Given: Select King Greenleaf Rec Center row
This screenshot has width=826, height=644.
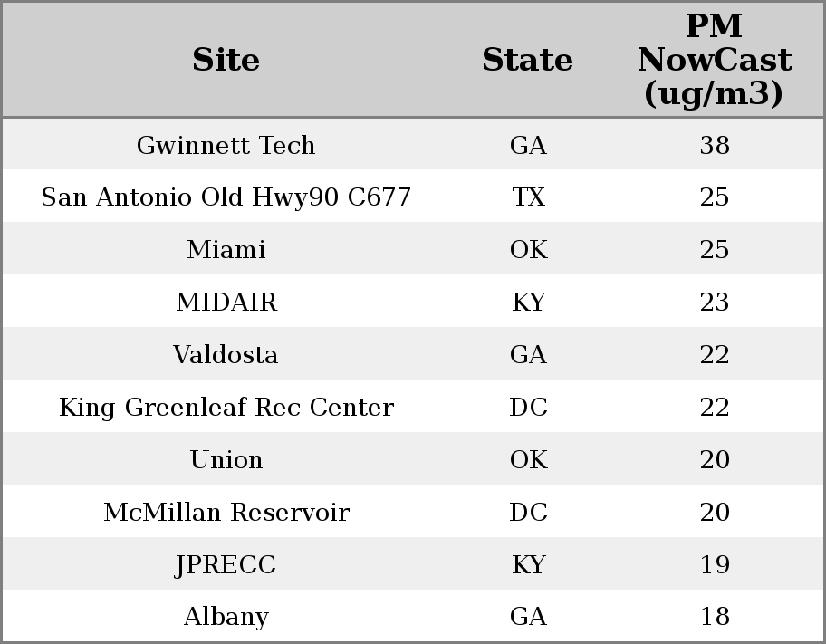Looking at the screenshot, I should click(226, 408).
